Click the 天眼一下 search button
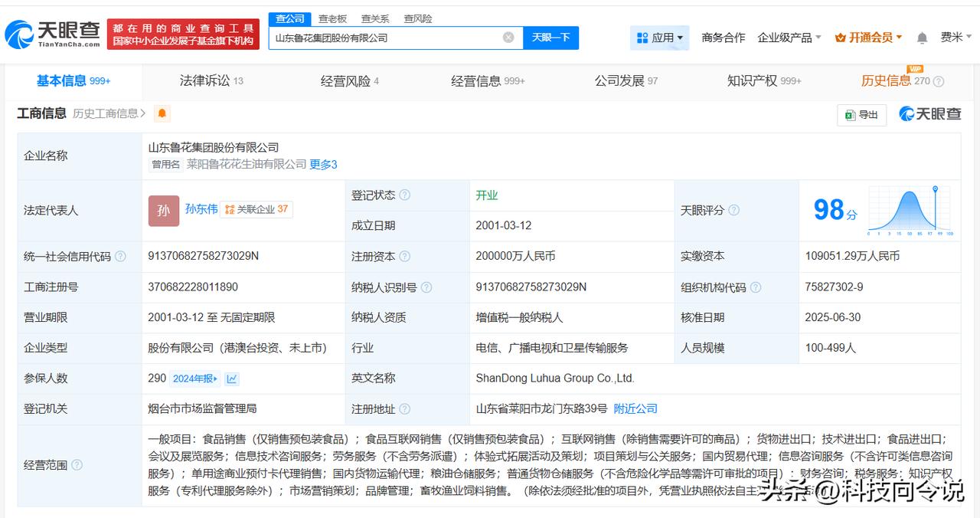The height and width of the screenshot is (518, 980). pos(550,38)
